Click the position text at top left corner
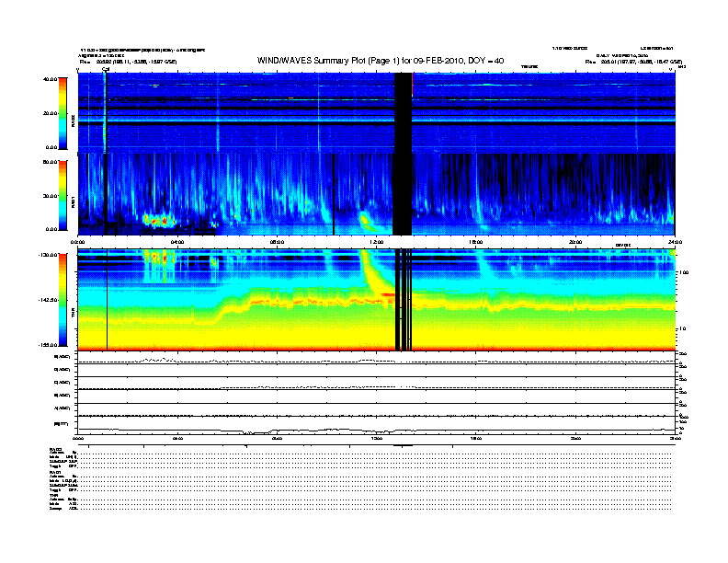 [x=128, y=62]
